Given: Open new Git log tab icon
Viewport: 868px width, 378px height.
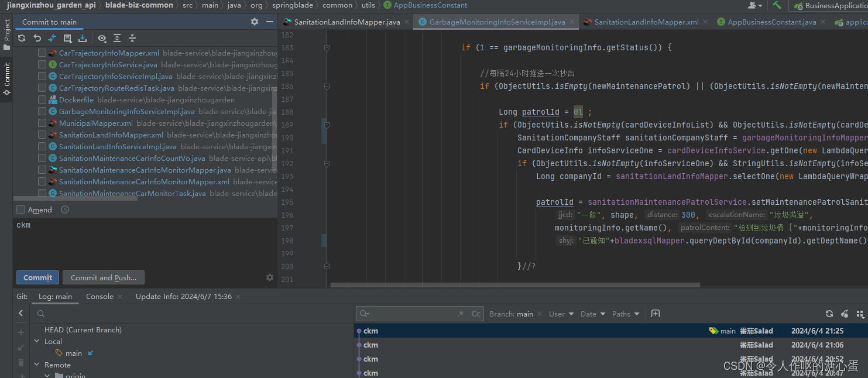Looking at the screenshot, I should pos(656,314).
